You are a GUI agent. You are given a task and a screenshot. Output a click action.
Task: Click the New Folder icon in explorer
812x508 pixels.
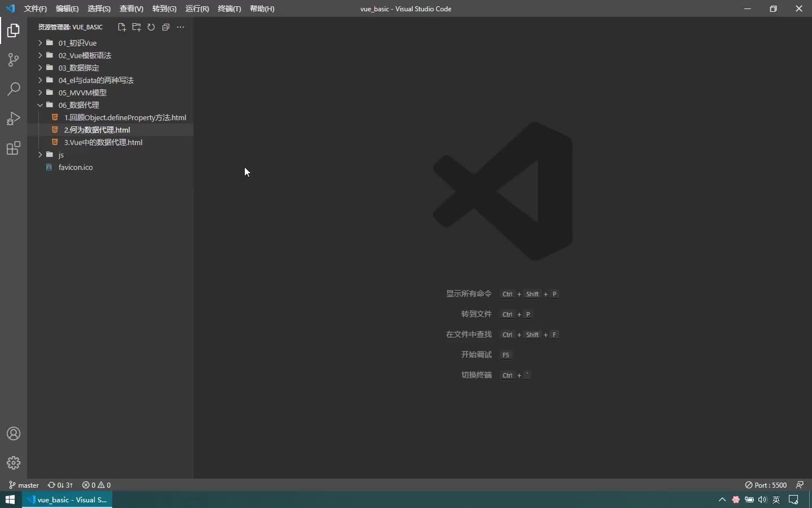[136, 27]
